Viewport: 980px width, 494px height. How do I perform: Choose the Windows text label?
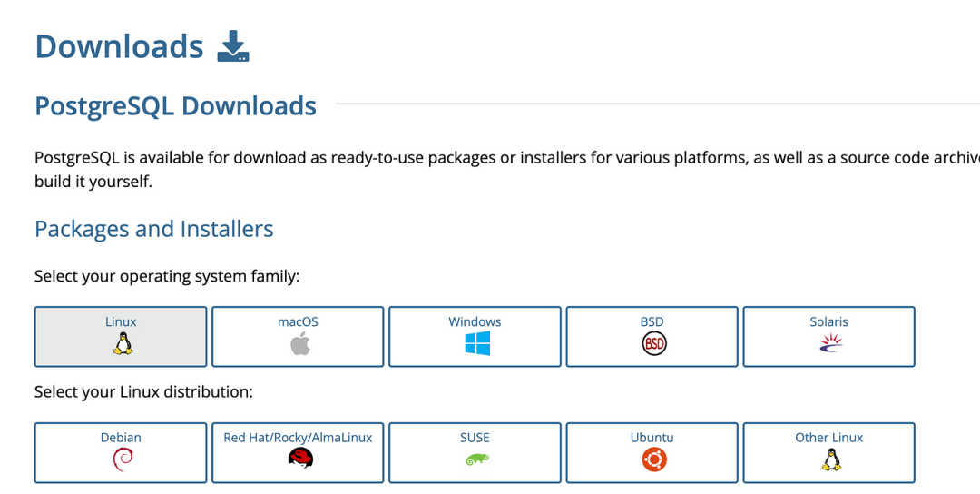(x=475, y=321)
